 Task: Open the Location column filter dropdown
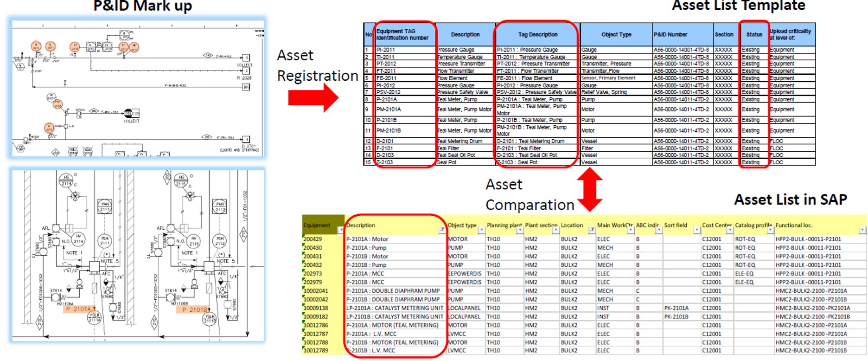(592, 230)
